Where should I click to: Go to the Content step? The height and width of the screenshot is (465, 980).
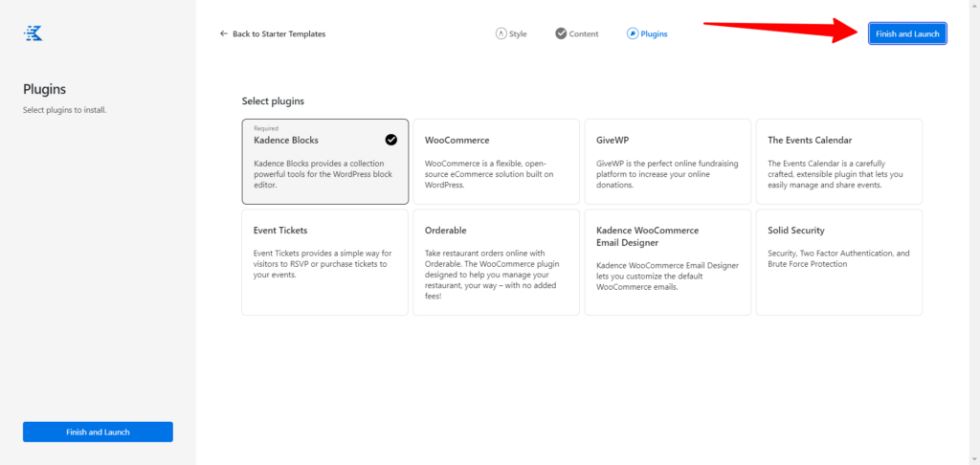point(577,33)
